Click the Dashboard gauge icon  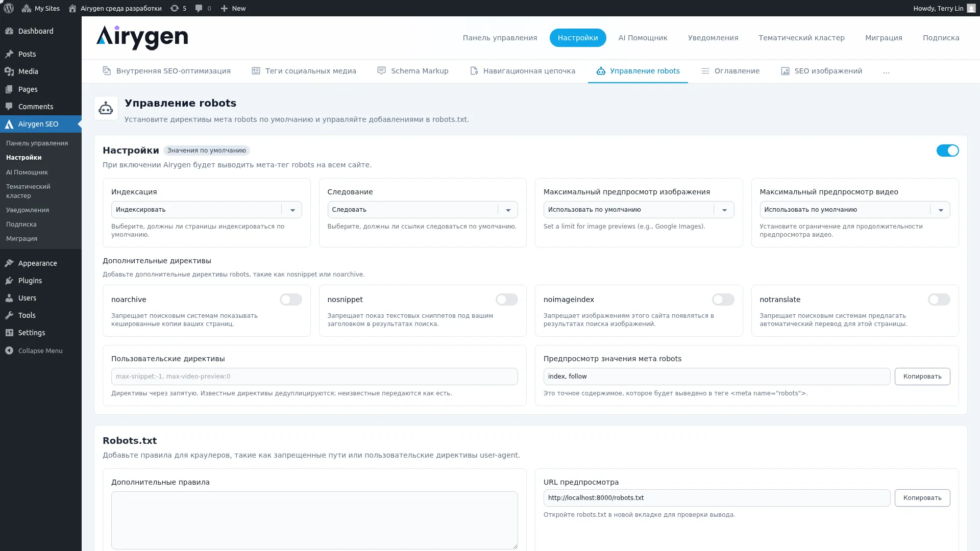9,31
